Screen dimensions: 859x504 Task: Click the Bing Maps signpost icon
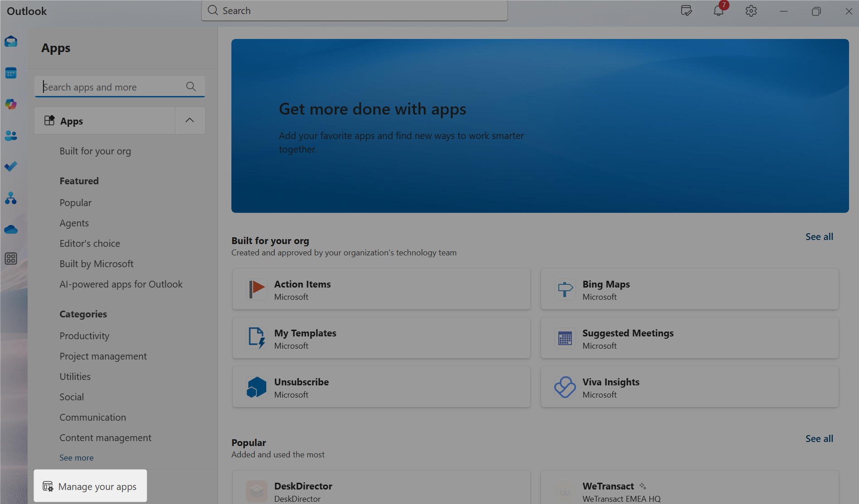pyautogui.click(x=565, y=289)
